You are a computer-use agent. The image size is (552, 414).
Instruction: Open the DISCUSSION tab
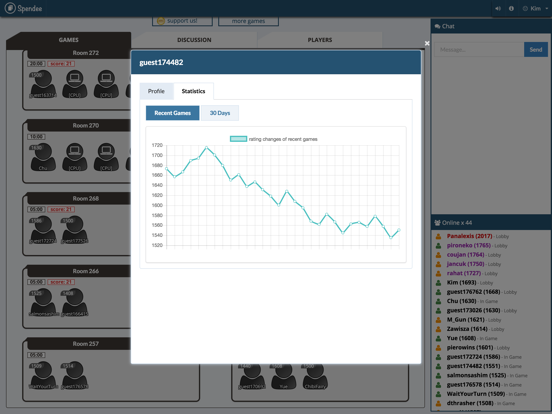(194, 40)
